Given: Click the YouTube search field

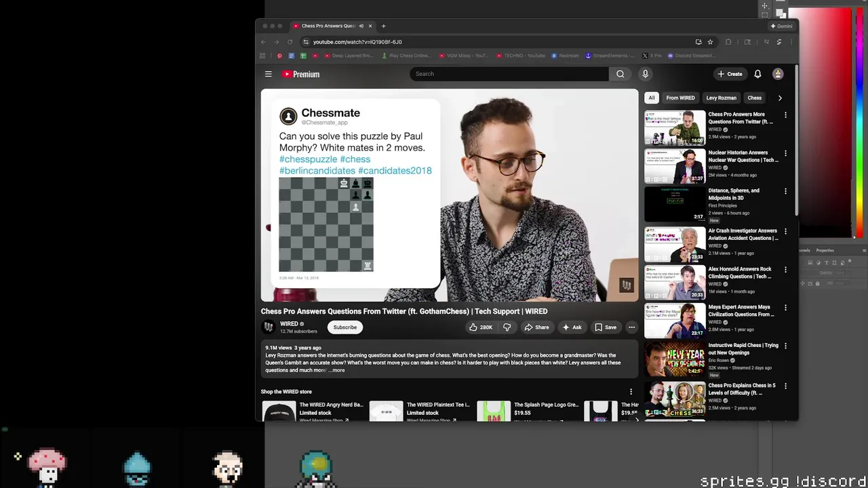Looking at the screenshot, I should click(509, 74).
